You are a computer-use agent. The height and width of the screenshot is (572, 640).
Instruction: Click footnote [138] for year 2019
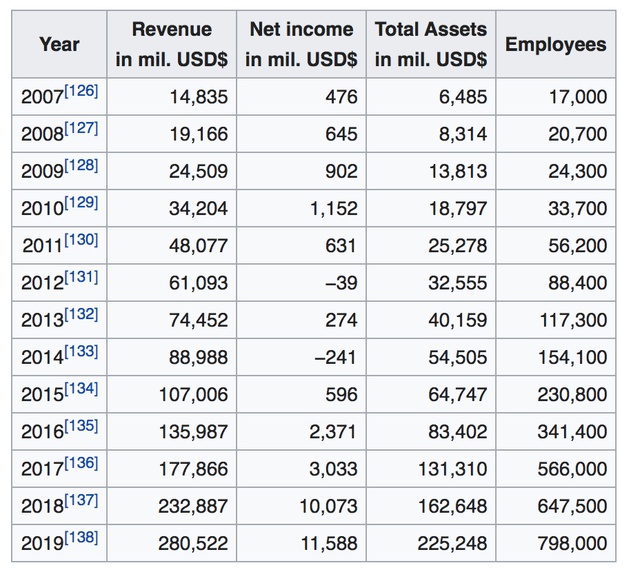click(81, 538)
